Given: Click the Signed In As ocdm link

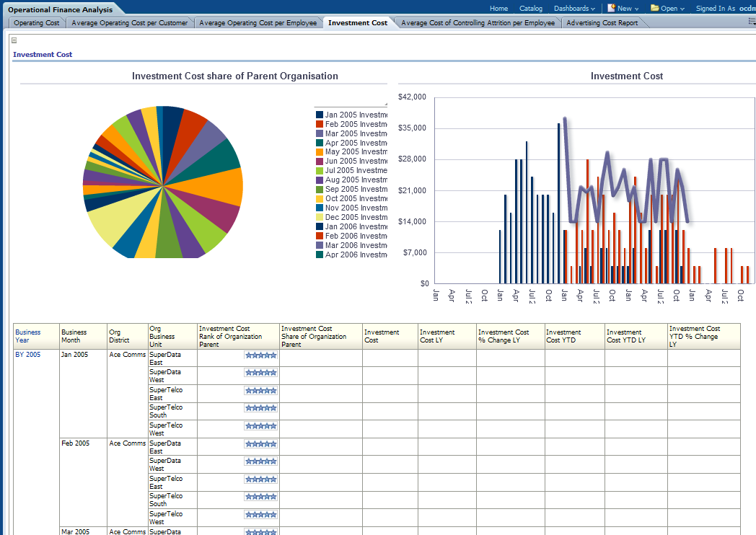Looking at the screenshot, I should [x=725, y=8].
